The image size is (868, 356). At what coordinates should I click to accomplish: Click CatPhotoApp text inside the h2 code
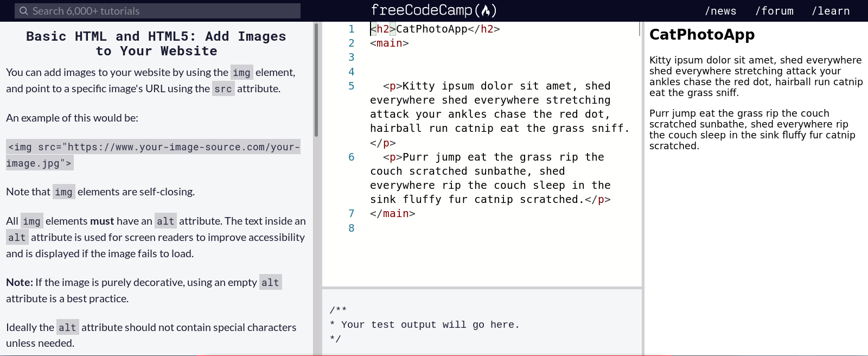[431, 29]
